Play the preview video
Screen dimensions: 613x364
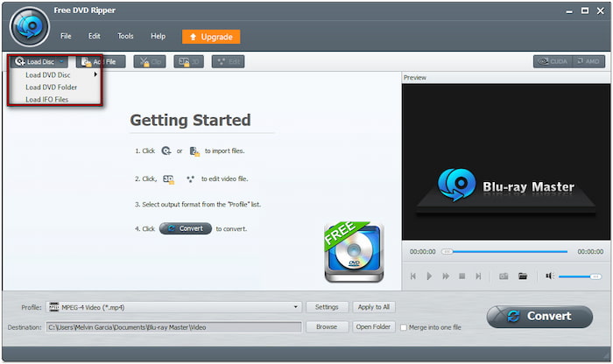tap(429, 276)
